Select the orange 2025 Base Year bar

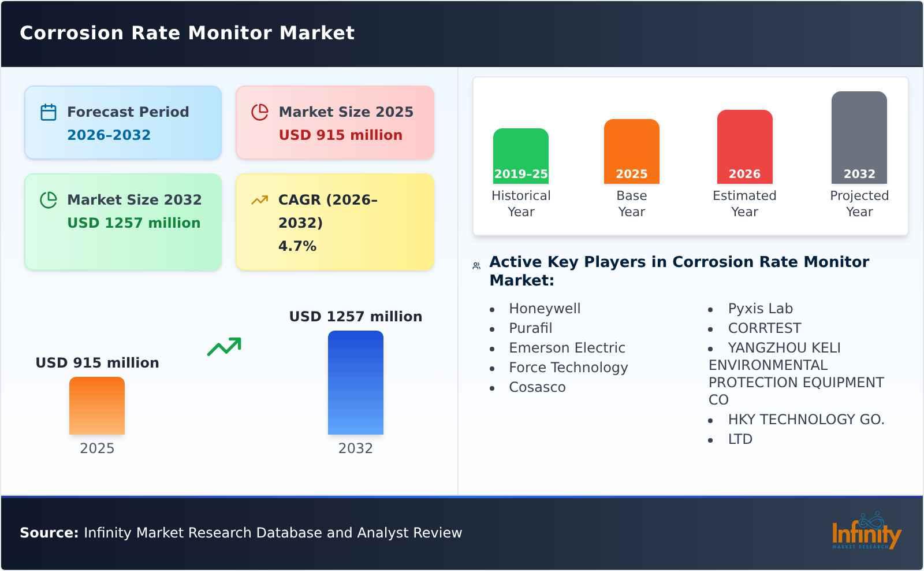[631, 150]
